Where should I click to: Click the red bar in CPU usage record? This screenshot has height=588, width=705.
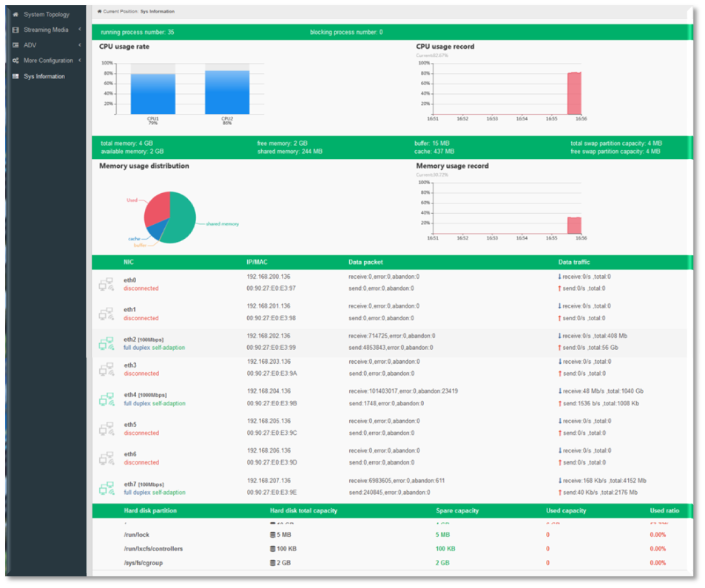(x=574, y=94)
